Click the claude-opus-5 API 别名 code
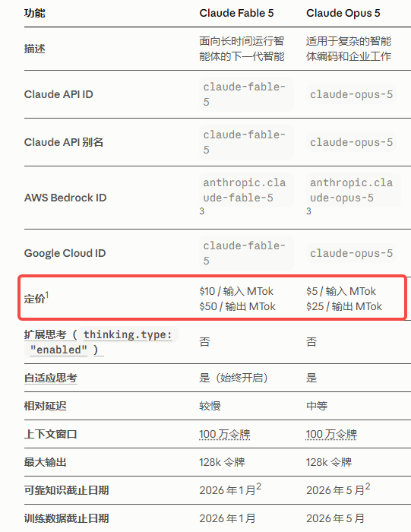The height and width of the screenshot is (532, 411). point(351,142)
